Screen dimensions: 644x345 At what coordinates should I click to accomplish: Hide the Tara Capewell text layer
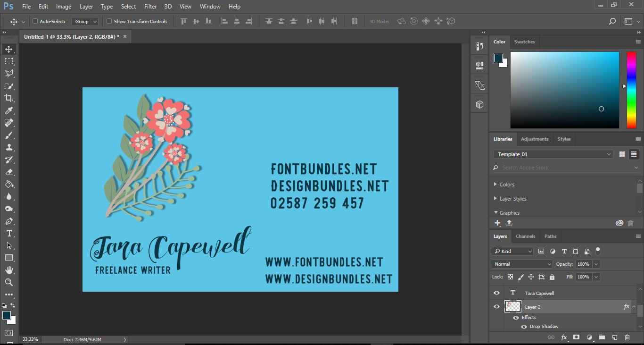click(496, 293)
